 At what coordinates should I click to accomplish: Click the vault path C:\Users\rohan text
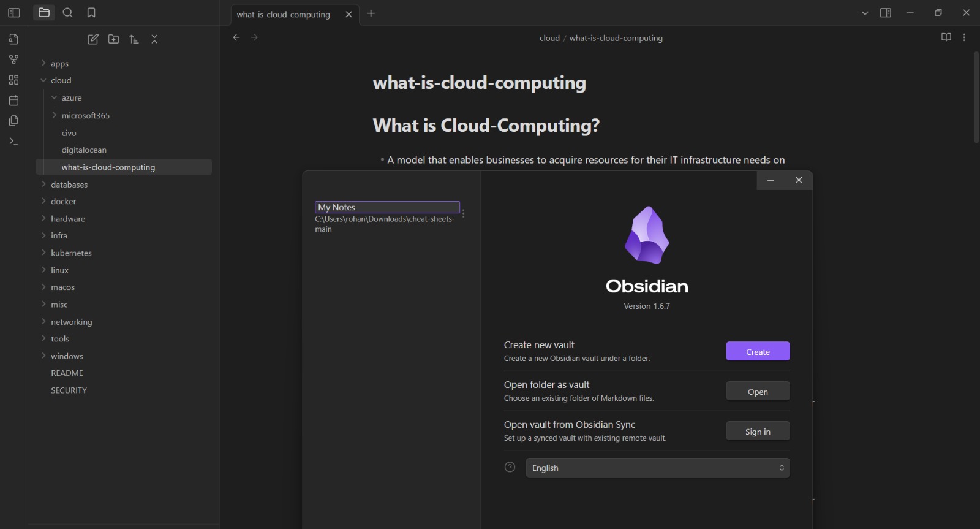pos(385,224)
